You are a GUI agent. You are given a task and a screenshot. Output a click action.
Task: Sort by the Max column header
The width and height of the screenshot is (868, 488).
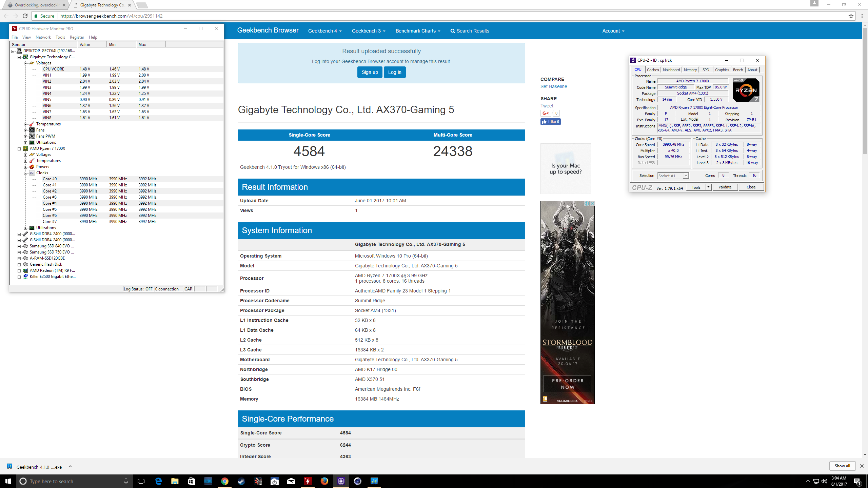coord(151,45)
